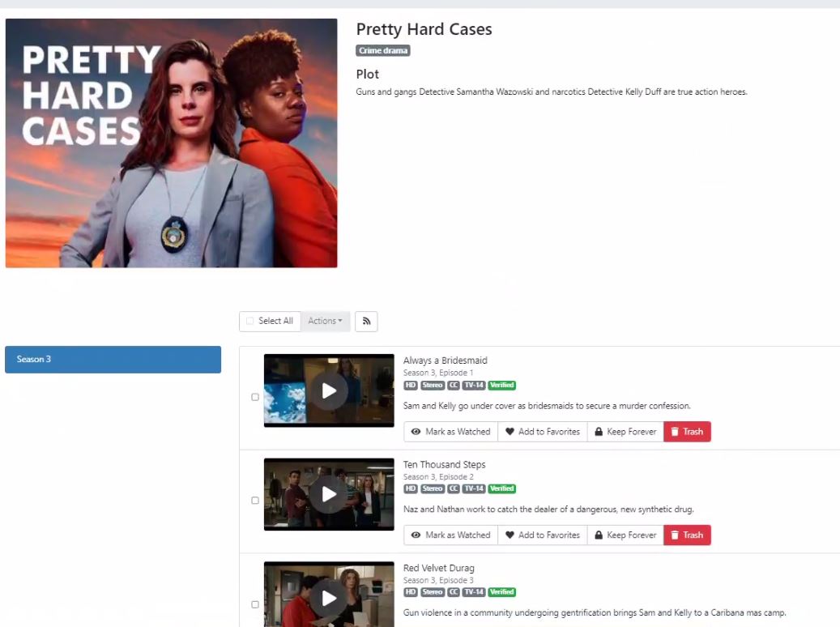Play the Always a Bridesmaid episode

point(328,391)
